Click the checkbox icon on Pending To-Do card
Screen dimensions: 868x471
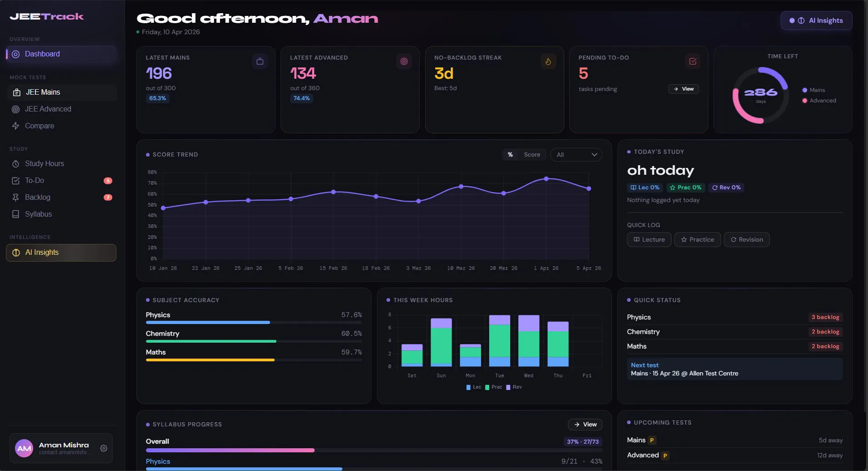point(692,61)
